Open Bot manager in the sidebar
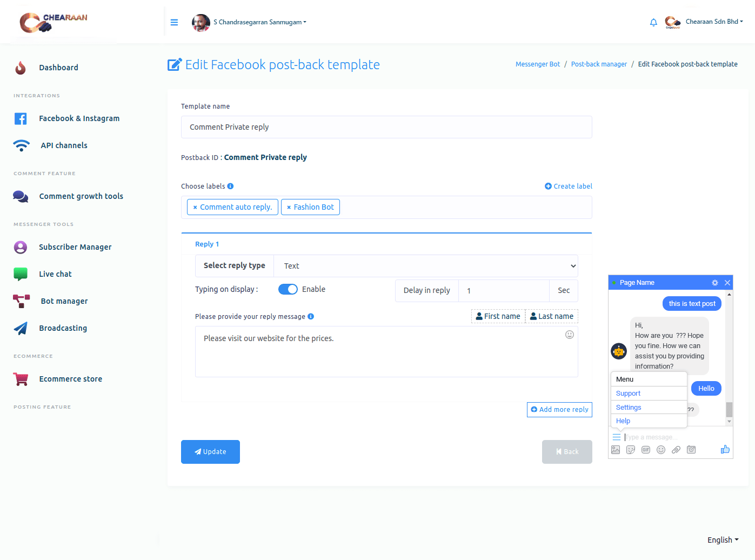Image resolution: width=755 pixels, height=560 pixels. [64, 301]
